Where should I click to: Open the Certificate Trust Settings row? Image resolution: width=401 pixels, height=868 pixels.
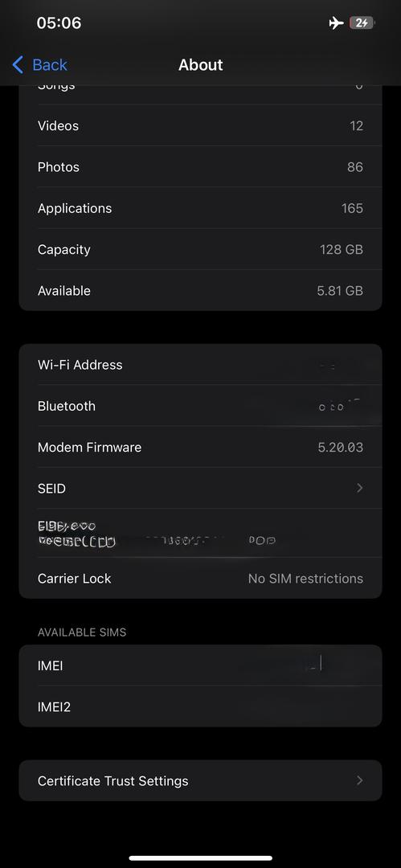(x=201, y=780)
